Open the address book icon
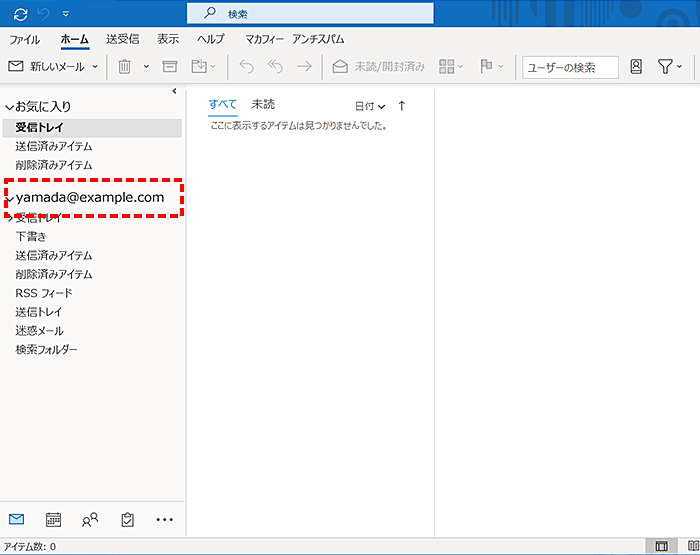Viewport: 700px width, 555px height. tap(636, 67)
